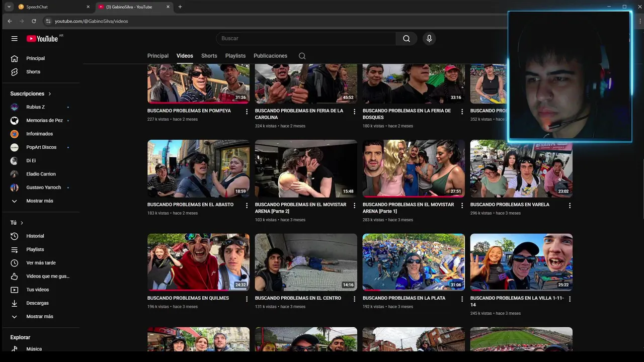Click the browser address bar URL
The height and width of the screenshot is (362, 644).
coord(91,21)
